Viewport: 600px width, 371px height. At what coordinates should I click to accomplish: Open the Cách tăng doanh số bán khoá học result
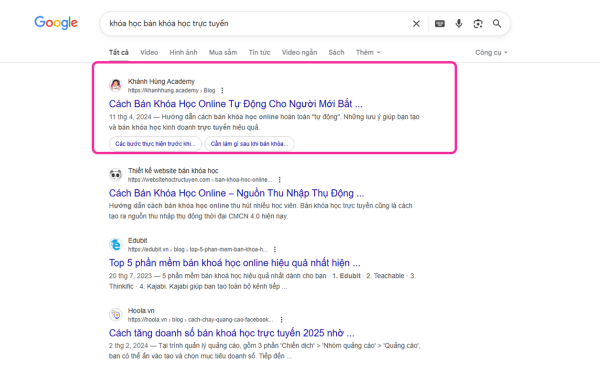click(x=232, y=333)
